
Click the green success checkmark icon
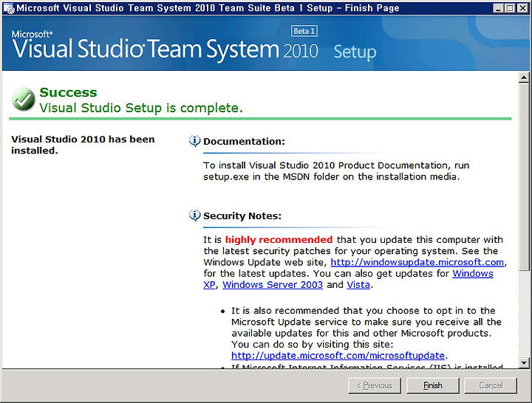tap(23, 99)
